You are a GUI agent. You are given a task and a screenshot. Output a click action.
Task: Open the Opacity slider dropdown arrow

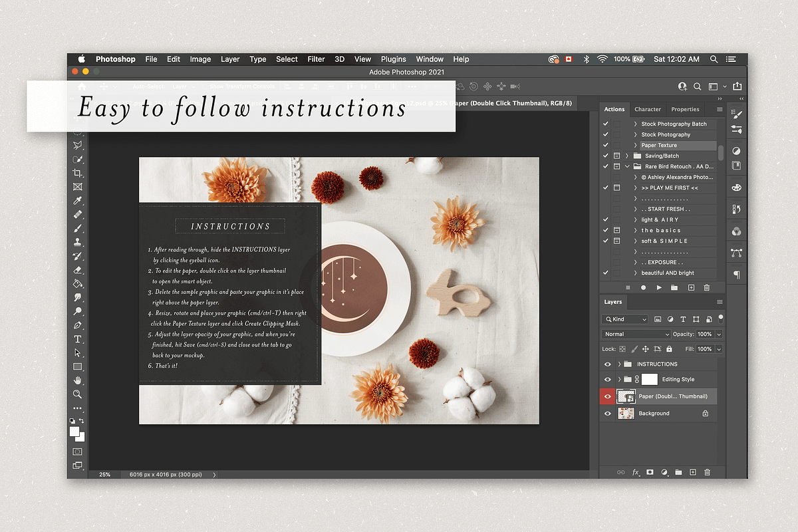(720, 334)
